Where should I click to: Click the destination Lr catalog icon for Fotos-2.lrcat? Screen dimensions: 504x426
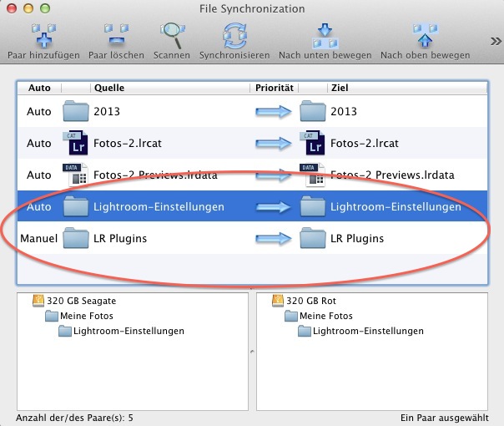tap(312, 143)
